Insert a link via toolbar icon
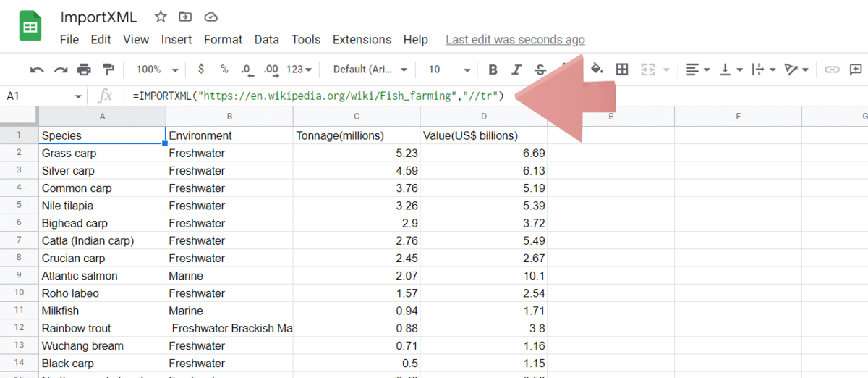The image size is (868, 378). [x=833, y=70]
